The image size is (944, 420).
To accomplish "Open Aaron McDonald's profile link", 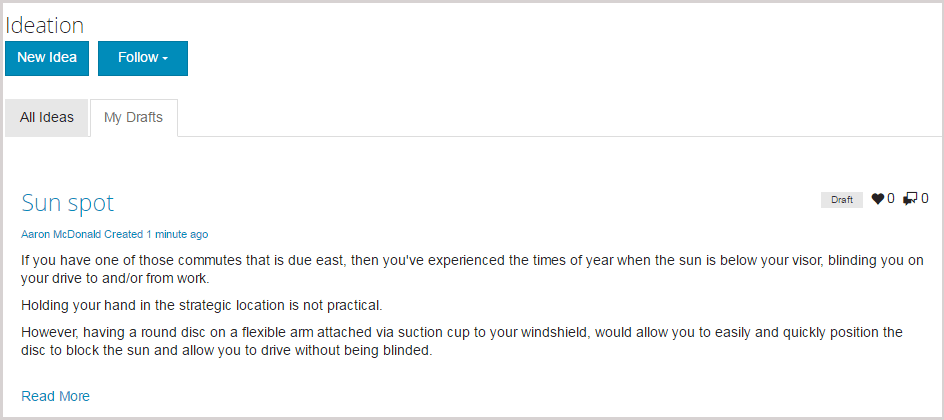I will (61, 235).
